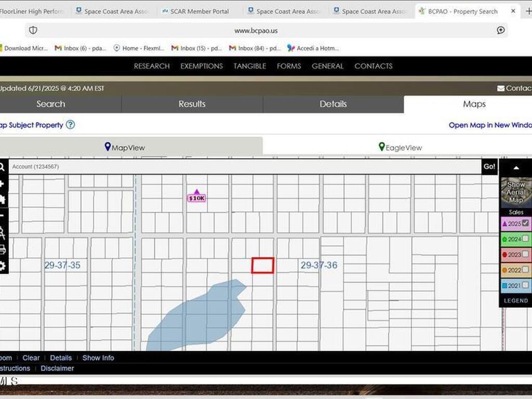Collapse the sales legend panel arrow
532x399 pixels.
[x=516, y=167]
